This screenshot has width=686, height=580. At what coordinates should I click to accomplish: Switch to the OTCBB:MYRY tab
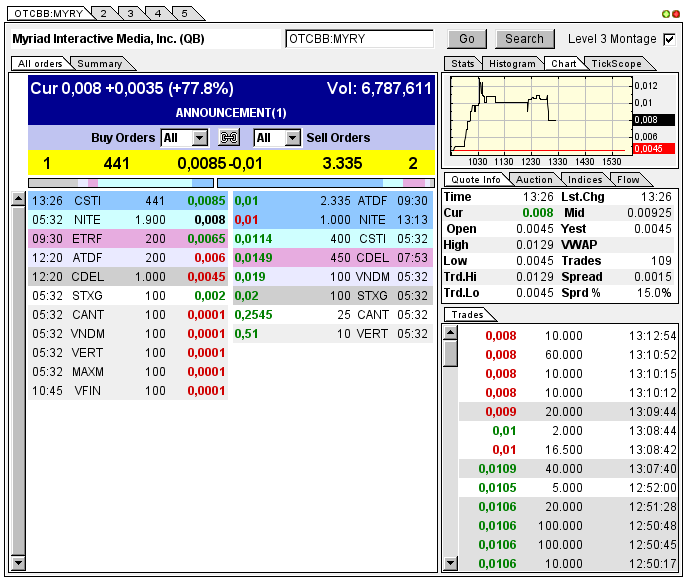tap(48, 14)
